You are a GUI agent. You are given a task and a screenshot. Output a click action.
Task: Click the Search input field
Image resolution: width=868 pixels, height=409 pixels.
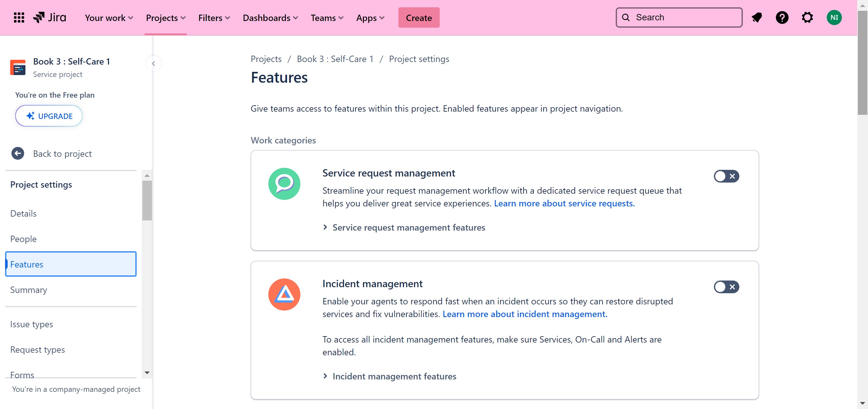click(x=684, y=17)
